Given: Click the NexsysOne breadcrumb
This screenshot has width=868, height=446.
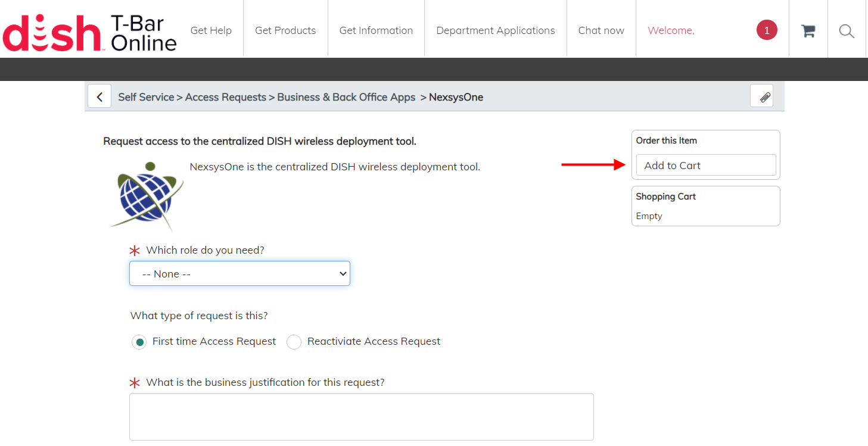Looking at the screenshot, I should click(x=456, y=97).
